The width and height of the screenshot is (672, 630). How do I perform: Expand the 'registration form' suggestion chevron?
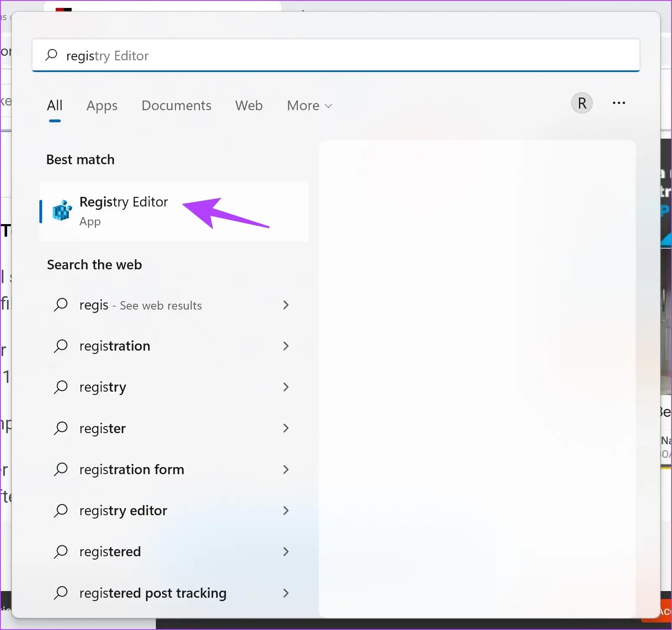click(286, 469)
